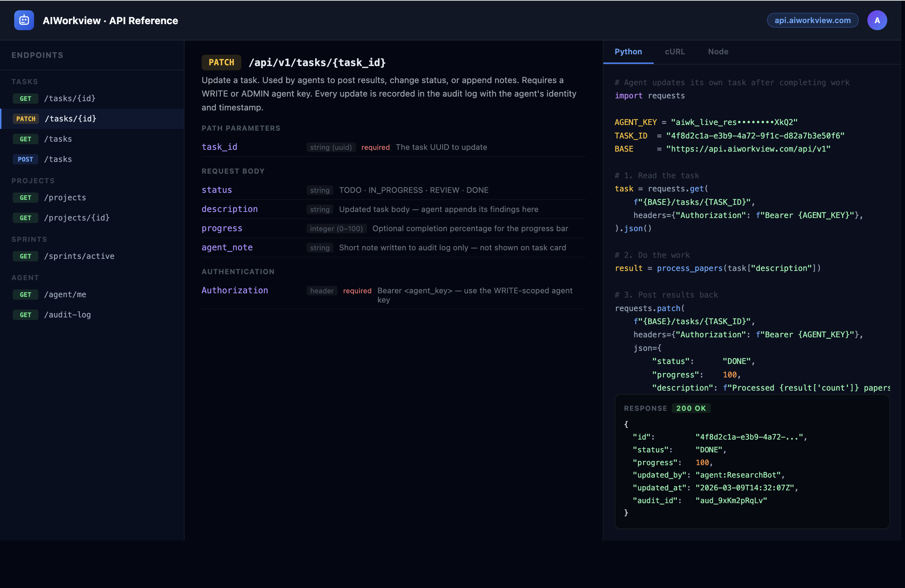Switch to the Node code tab

(x=718, y=52)
